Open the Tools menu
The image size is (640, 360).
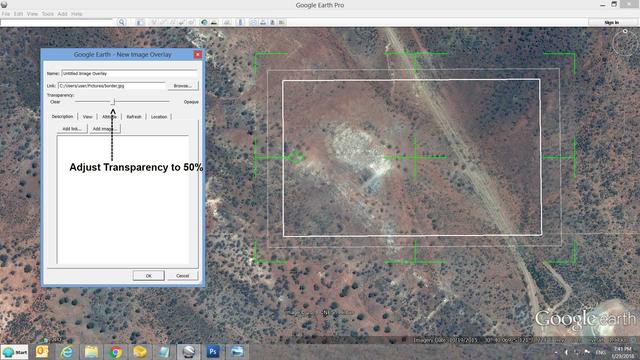47,14
